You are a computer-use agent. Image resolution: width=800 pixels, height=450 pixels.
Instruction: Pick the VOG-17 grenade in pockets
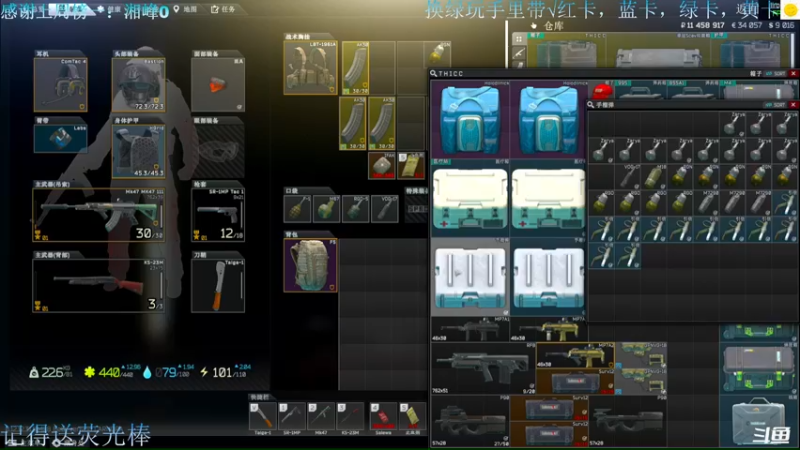point(385,209)
